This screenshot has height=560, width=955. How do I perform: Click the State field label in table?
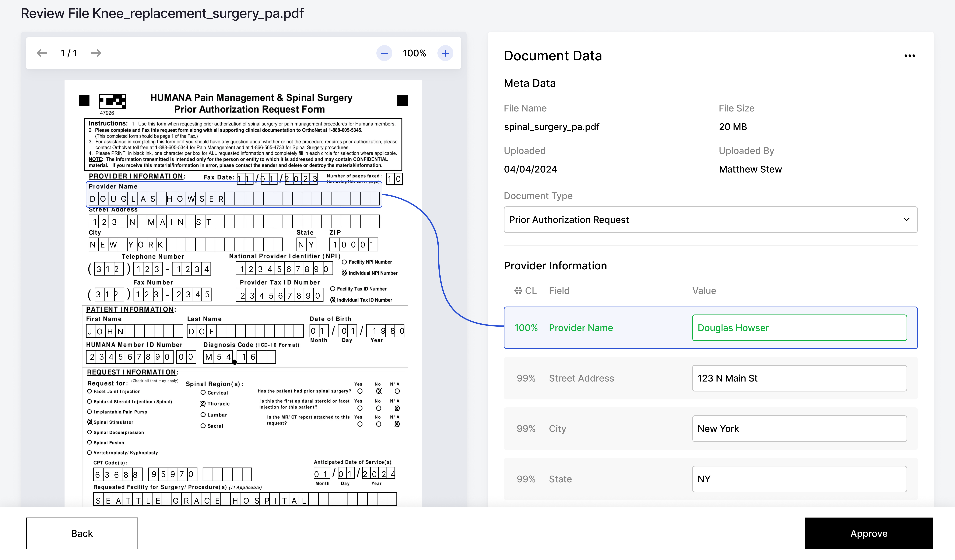pos(560,479)
